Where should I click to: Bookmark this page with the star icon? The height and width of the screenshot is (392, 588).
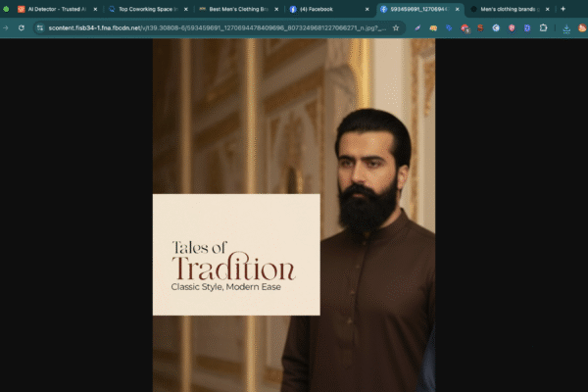point(396,27)
